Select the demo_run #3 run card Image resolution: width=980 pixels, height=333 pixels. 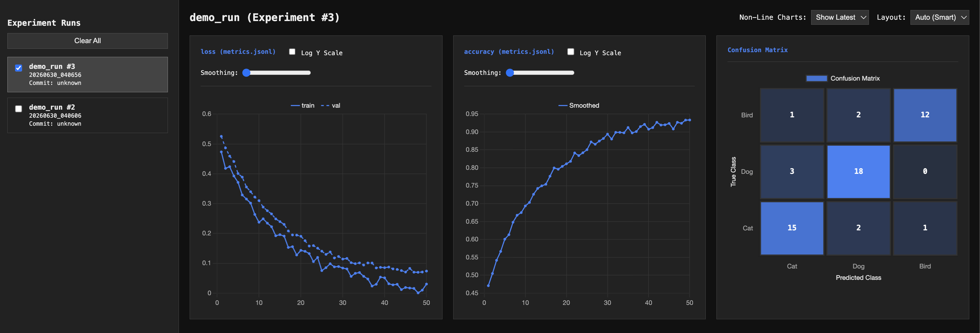88,75
